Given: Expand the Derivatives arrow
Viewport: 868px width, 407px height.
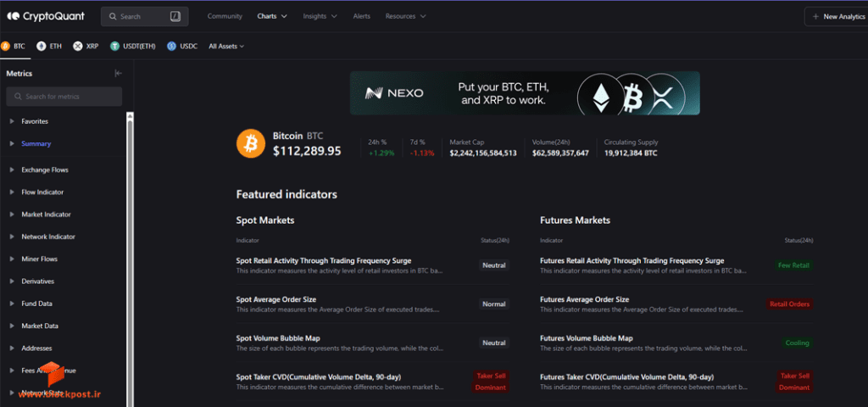Looking at the screenshot, I should (x=12, y=282).
